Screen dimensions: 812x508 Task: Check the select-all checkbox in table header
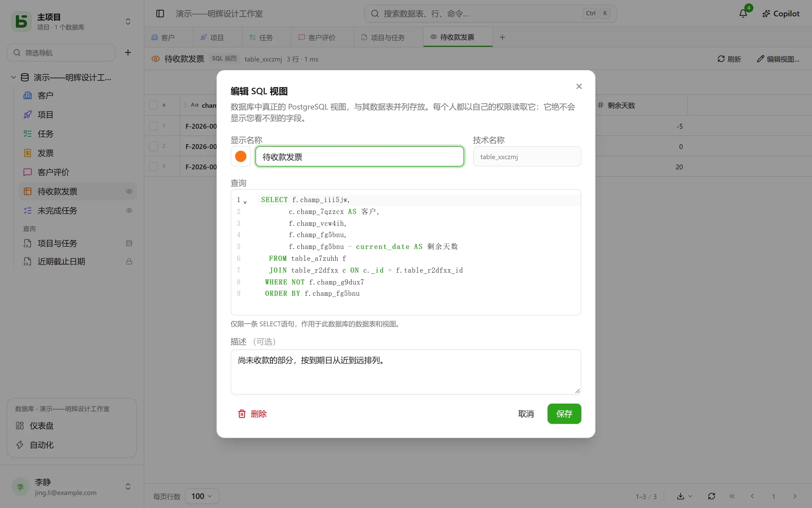point(153,105)
